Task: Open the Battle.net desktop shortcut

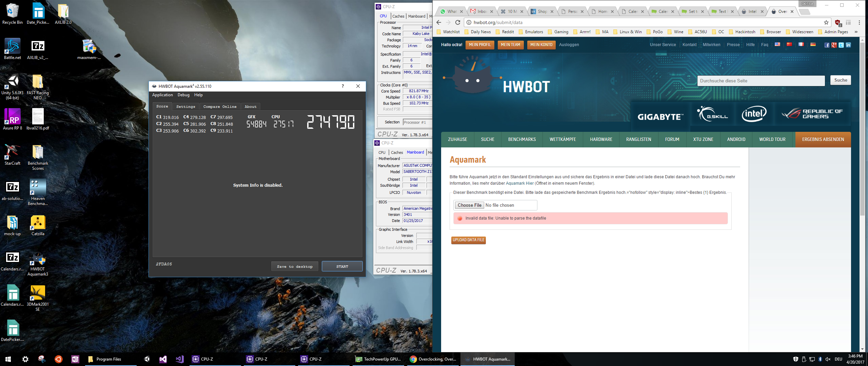Action: coord(12,49)
